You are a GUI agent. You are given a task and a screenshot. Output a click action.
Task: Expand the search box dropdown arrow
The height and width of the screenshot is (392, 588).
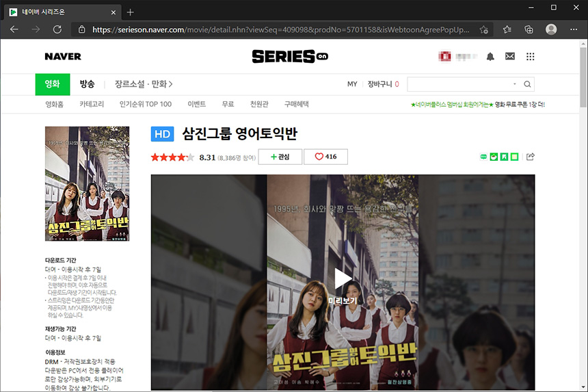click(x=514, y=84)
